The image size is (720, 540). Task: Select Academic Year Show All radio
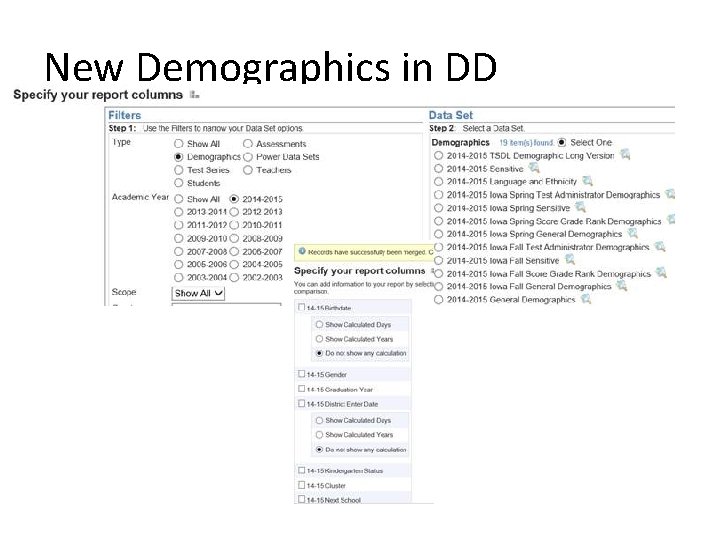179,199
